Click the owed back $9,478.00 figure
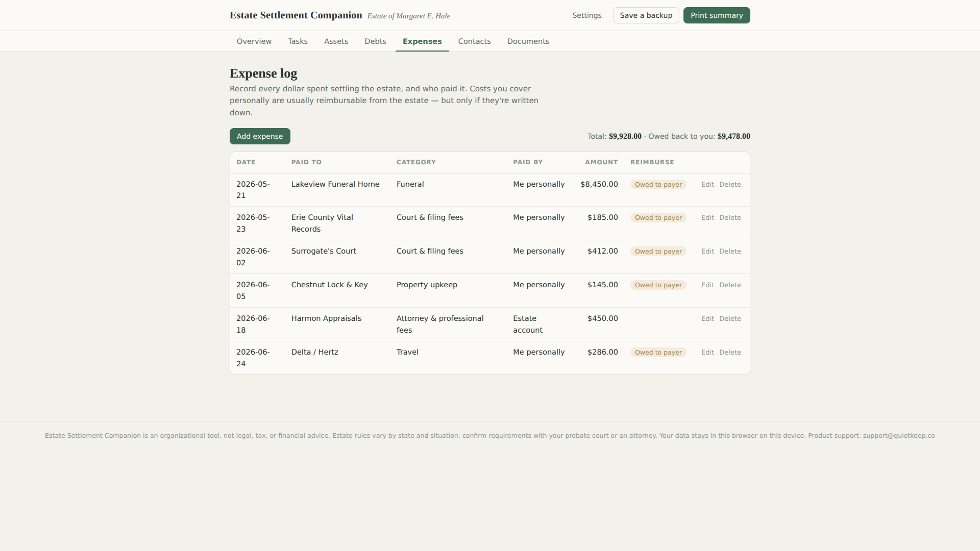This screenshot has width=980, height=551. tap(733, 136)
